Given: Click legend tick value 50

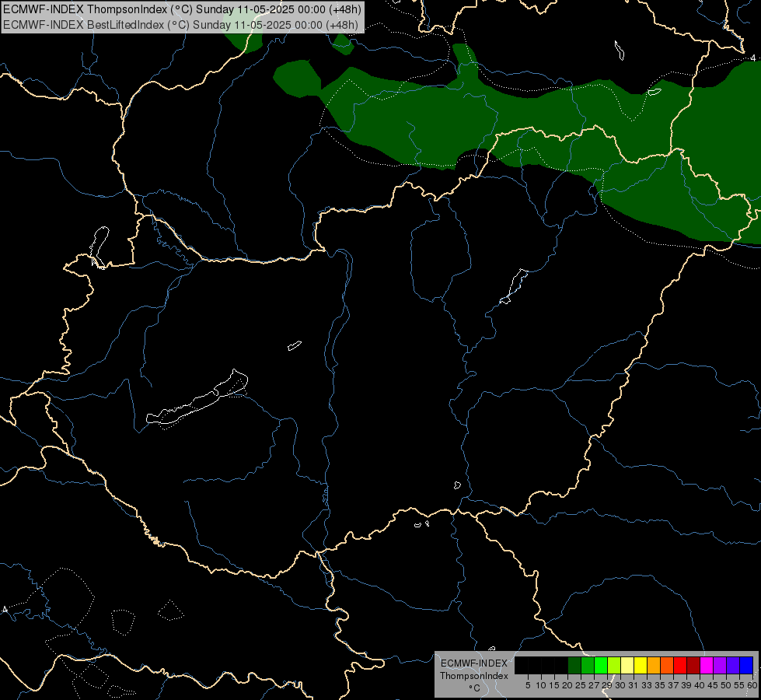Looking at the screenshot, I should coord(726,685).
